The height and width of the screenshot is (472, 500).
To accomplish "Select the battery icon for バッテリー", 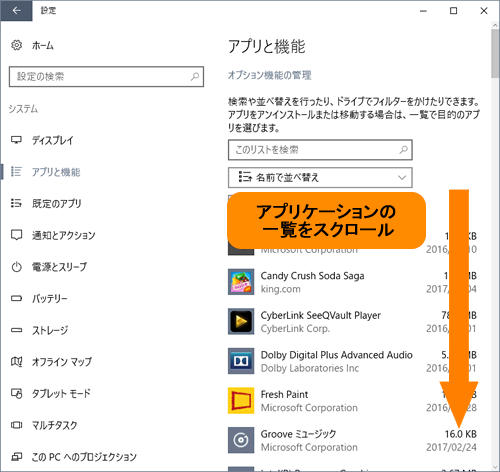I will point(16,298).
